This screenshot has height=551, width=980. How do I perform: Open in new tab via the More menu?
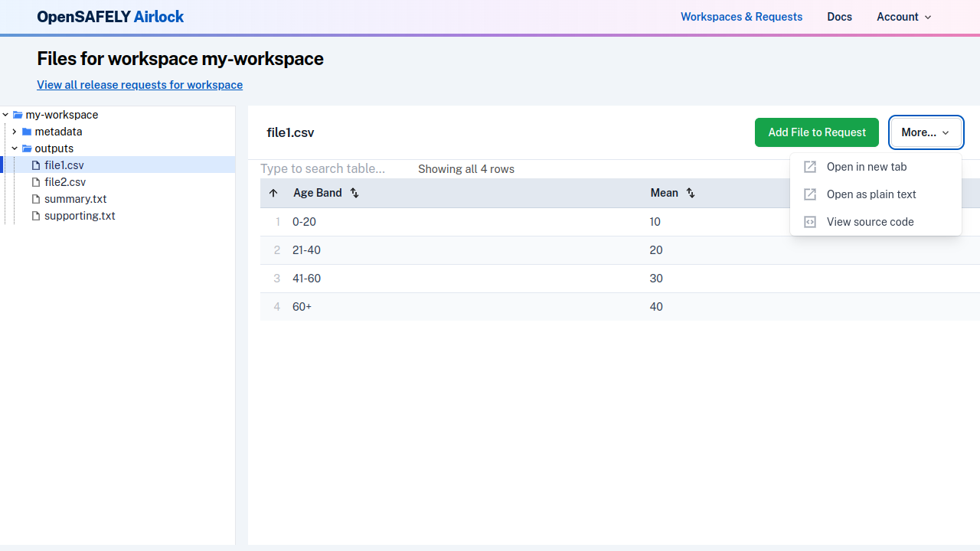pyautogui.click(x=866, y=167)
